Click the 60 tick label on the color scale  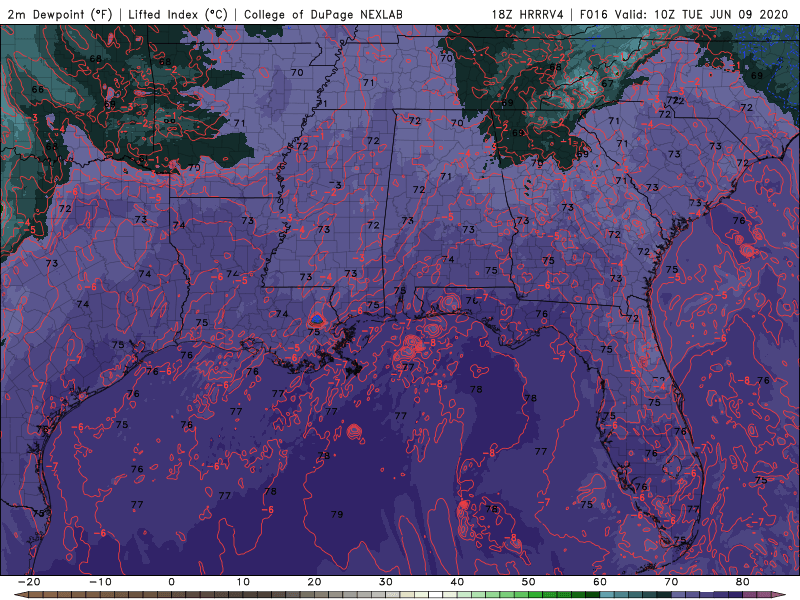(x=600, y=582)
